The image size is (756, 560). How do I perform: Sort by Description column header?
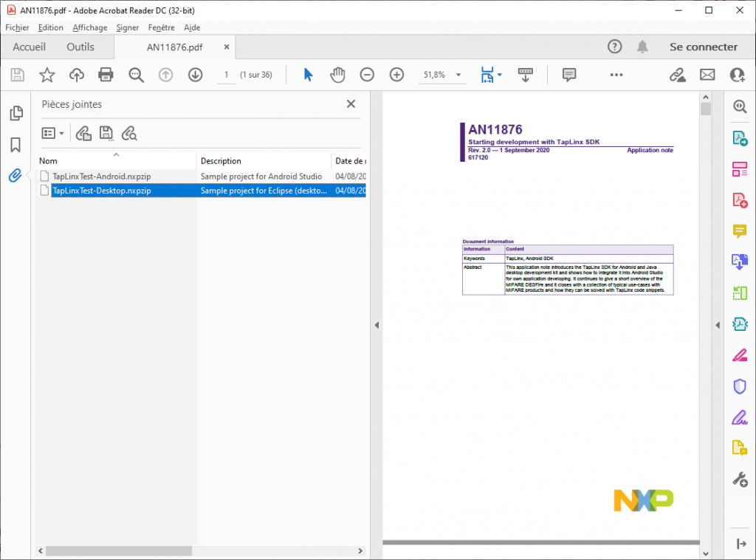[264, 160]
